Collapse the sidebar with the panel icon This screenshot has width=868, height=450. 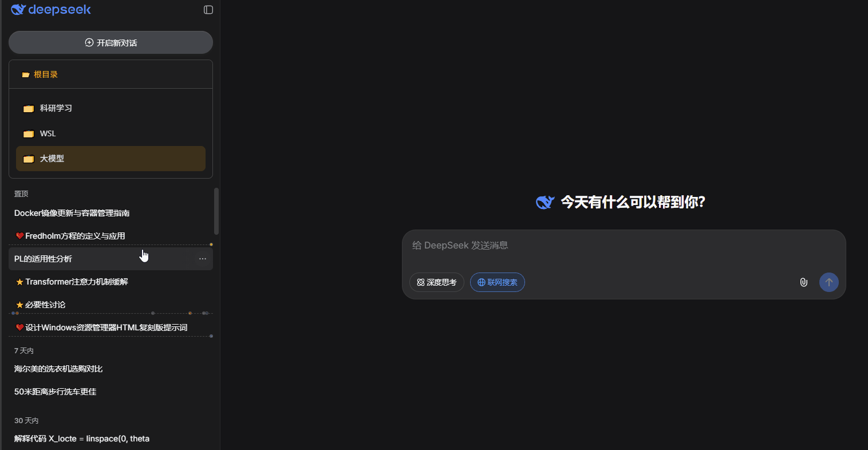tap(208, 10)
